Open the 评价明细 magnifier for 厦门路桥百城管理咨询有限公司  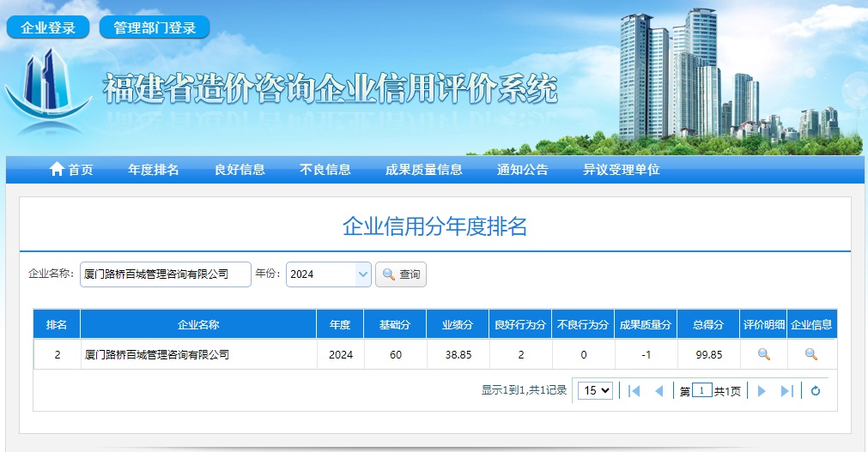pyautogui.click(x=764, y=354)
